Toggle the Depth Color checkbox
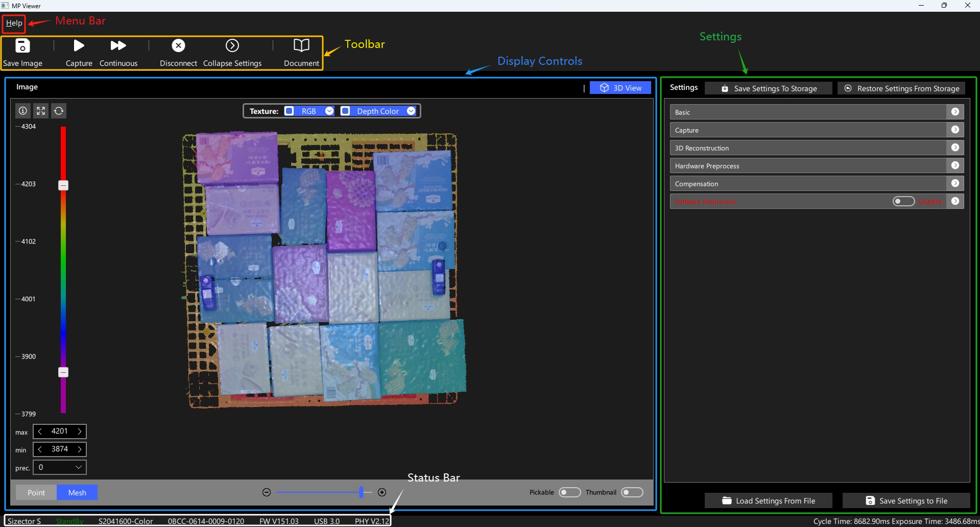The width and height of the screenshot is (980, 527). pos(345,111)
